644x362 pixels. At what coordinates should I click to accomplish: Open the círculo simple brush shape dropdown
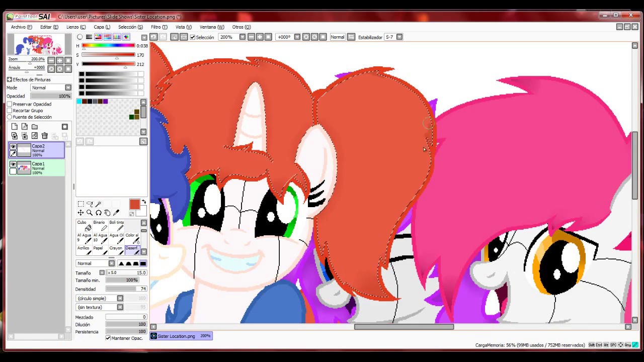pyautogui.click(x=120, y=298)
